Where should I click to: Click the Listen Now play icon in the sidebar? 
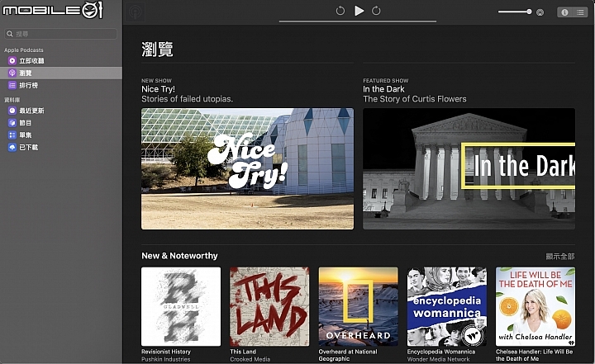click(x=12, y=61)
